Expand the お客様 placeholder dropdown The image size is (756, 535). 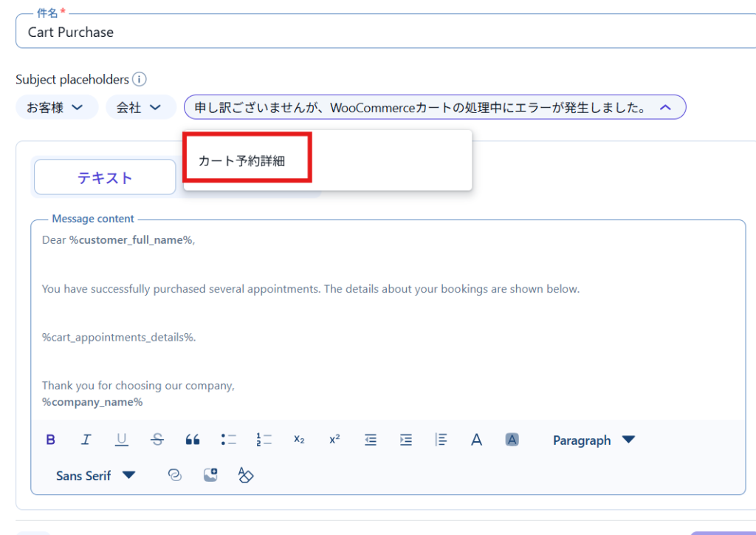coord(57,107)
